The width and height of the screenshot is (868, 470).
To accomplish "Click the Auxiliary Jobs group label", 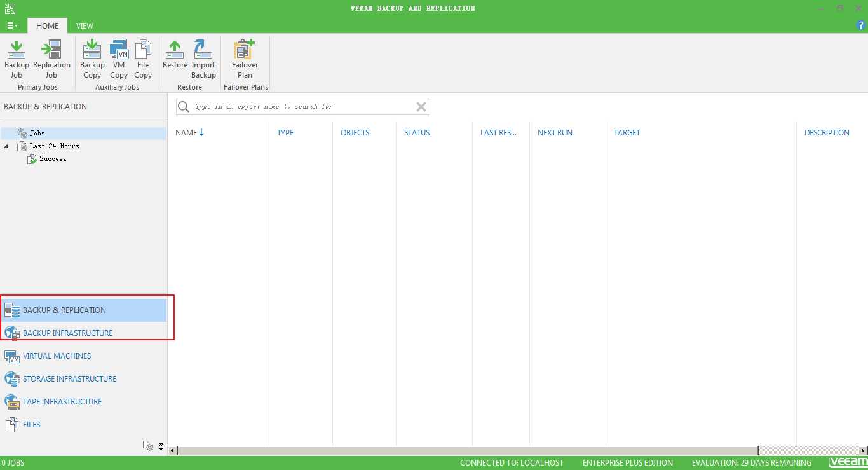I will pos(117,87).
